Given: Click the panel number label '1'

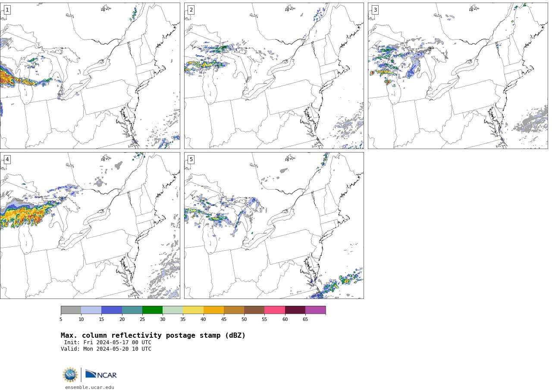Looking at the screenshot, I should point(7,10).
